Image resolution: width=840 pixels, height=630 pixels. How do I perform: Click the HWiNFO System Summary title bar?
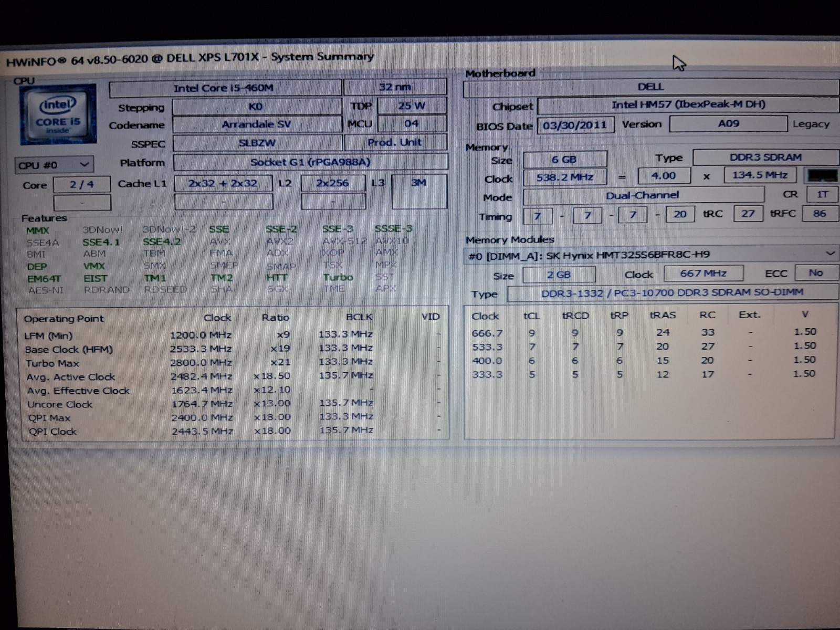(x=420, y=58)
